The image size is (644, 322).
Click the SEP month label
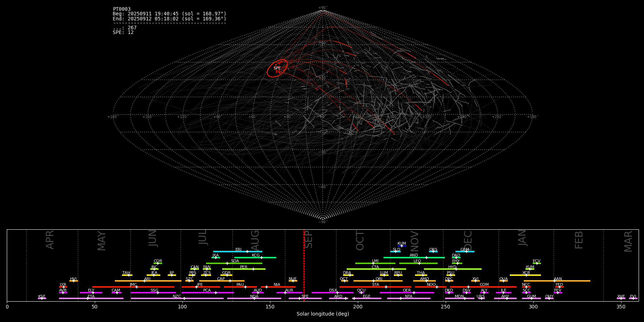click(x=308, y=239)
